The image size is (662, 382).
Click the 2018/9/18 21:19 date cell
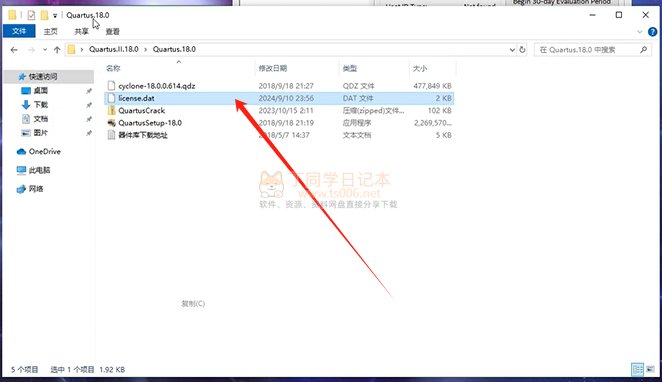286,123
